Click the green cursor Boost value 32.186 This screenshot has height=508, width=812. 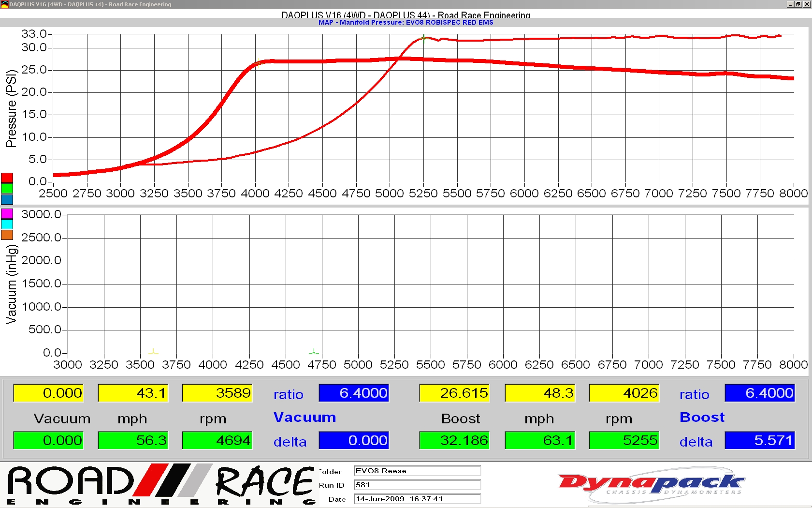tap(454, 440)
